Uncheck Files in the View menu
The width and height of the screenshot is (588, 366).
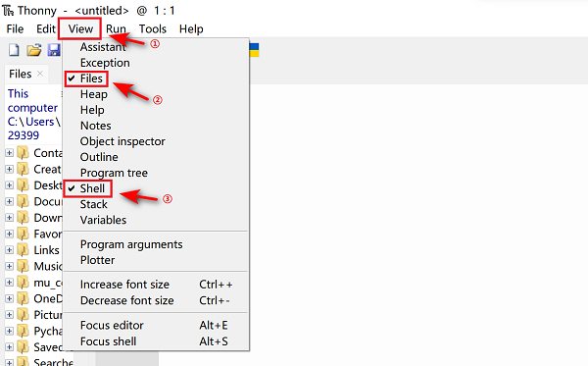pyautogui.click(x=91, y=78)
